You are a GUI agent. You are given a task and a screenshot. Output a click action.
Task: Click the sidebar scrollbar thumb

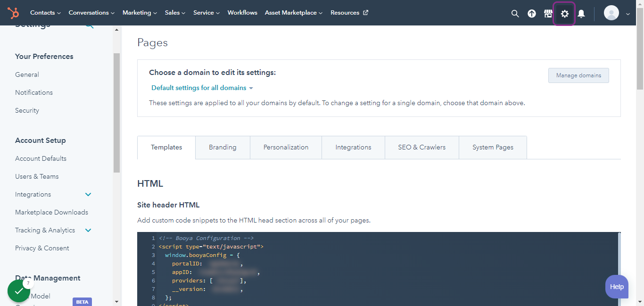point(116,113)
